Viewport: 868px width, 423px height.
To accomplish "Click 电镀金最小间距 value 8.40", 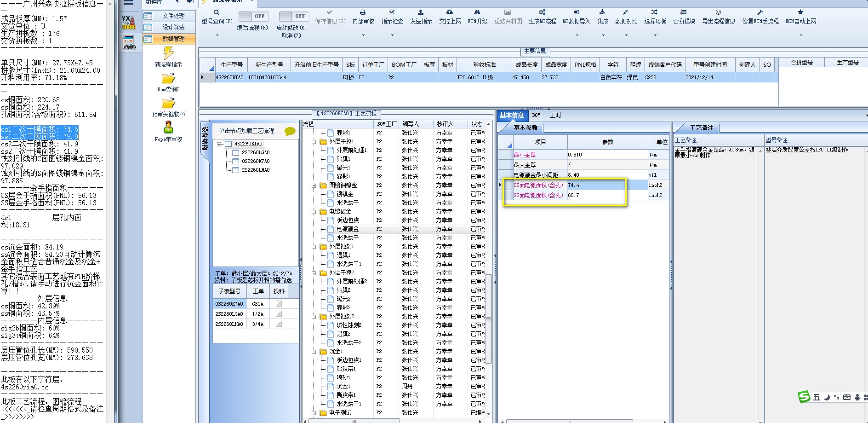I will 607,175.
